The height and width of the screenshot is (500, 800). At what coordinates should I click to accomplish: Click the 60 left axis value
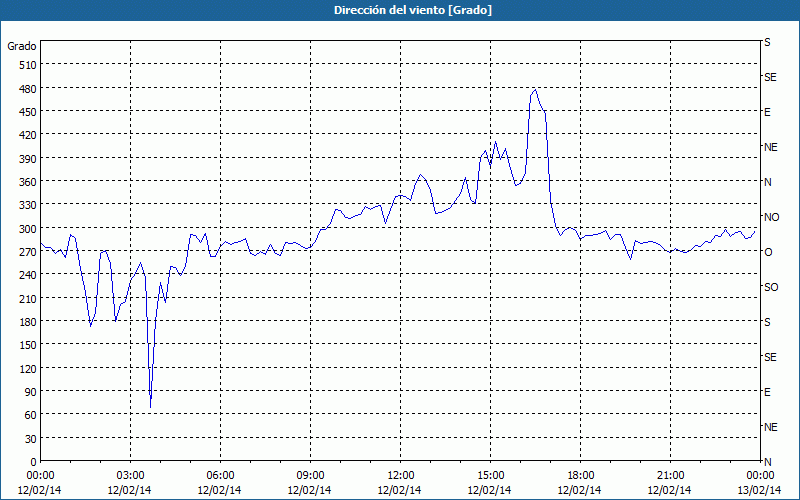click(x=31, y=415)
